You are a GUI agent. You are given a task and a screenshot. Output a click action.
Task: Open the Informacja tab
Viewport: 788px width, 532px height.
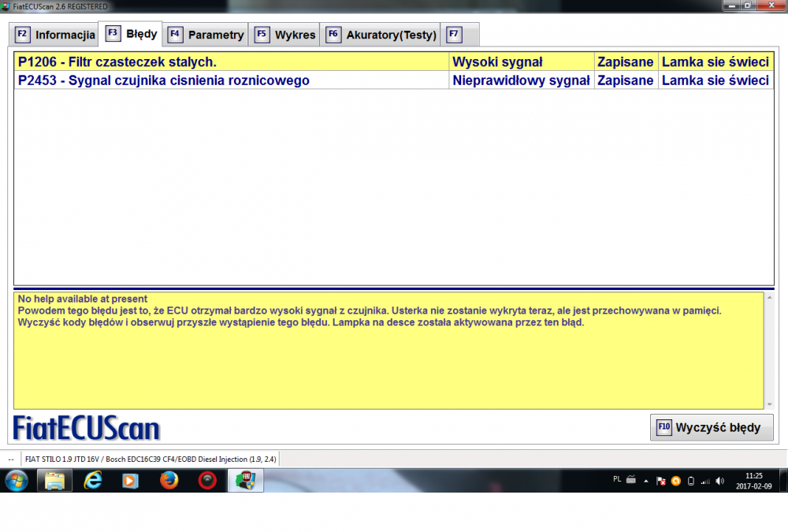[54, 35]
